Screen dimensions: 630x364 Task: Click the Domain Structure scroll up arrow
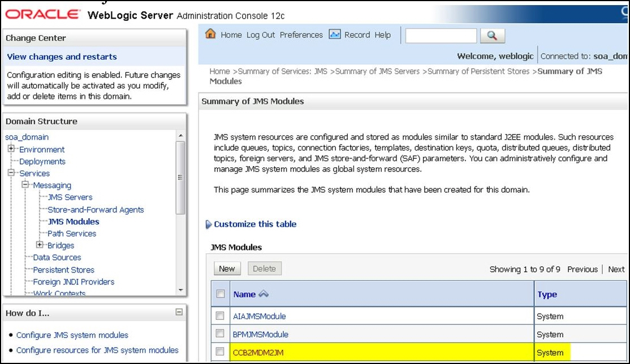(x=181, y=136)
